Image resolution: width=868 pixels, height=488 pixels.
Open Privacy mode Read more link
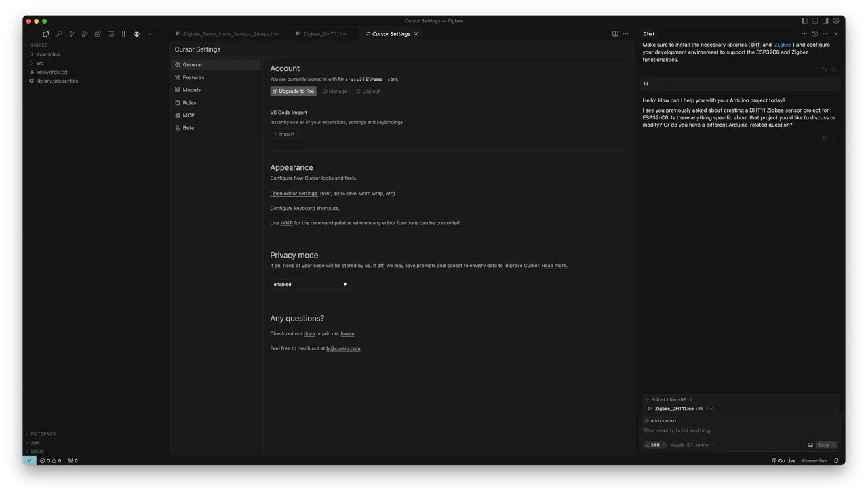[554, 266]
